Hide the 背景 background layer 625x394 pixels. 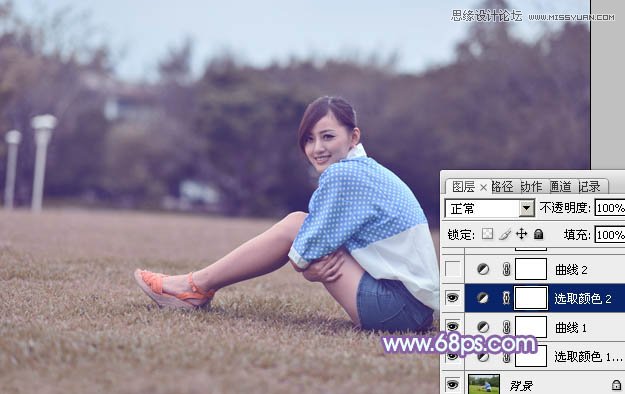453,384
